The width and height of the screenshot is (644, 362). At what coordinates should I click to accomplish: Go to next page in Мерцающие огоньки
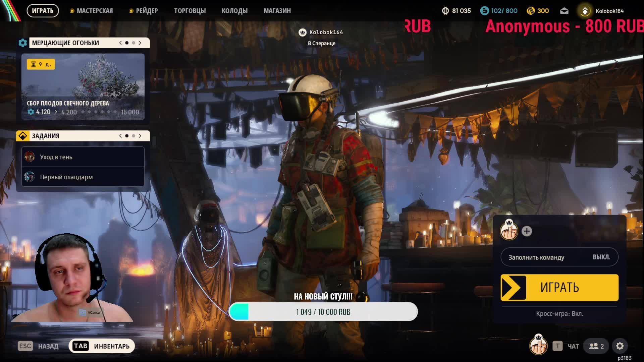(140, 43)
